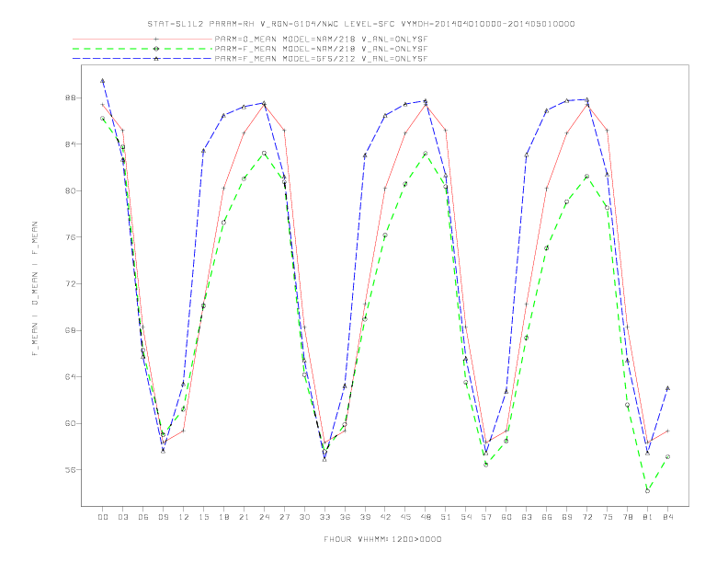
Task: Click the x-axis tick label 57
Action: click(486, 517)
